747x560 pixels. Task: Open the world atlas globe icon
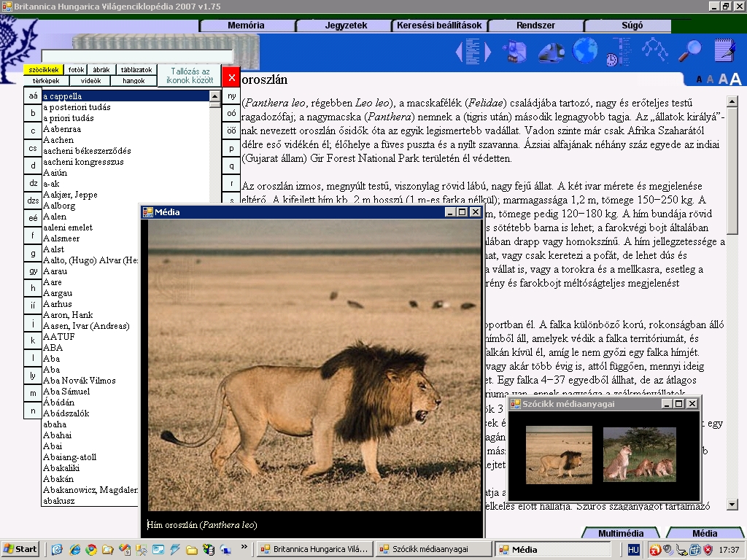(584, 50)
